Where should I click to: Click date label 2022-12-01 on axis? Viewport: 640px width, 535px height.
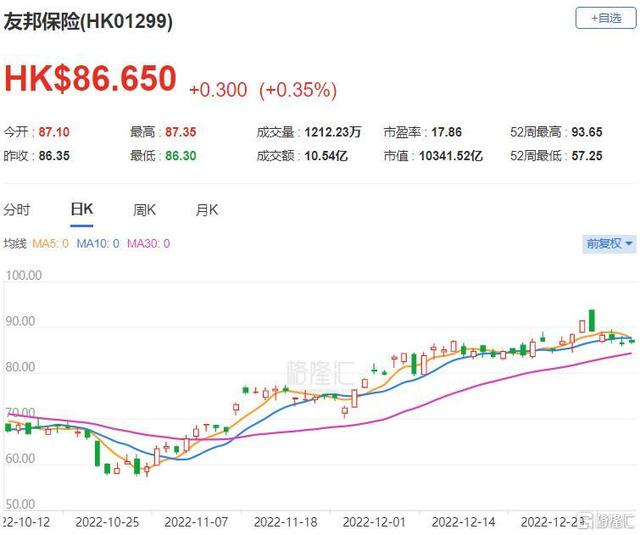click(374, 522)
